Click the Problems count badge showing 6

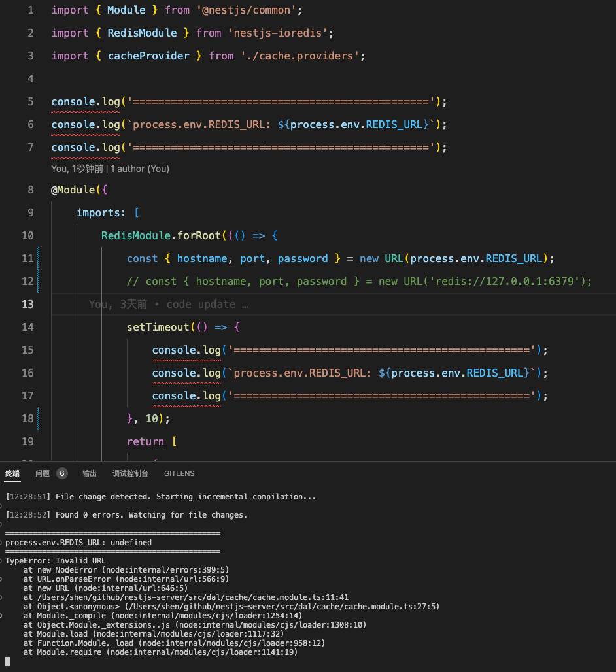tap(62, 473)
